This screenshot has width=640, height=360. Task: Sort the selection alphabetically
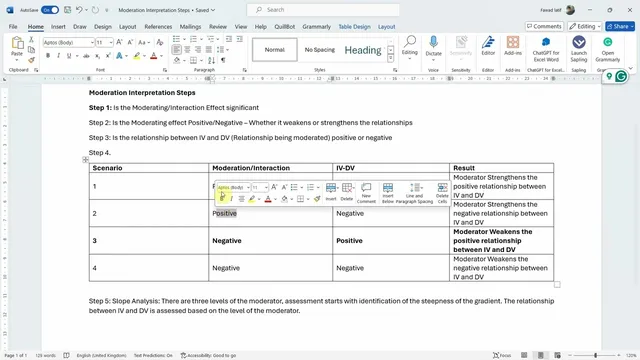tap(211, 60)
